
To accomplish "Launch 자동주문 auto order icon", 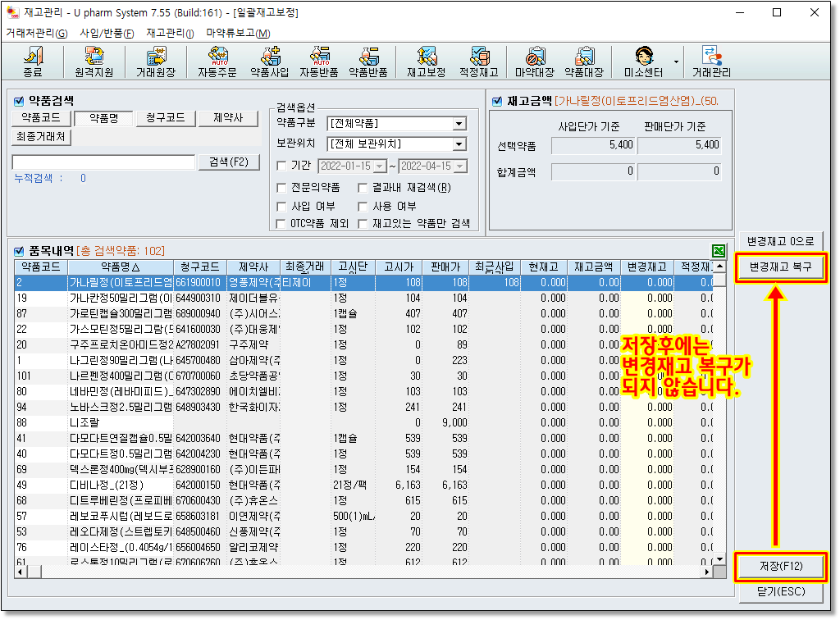I will pos(217,62).
